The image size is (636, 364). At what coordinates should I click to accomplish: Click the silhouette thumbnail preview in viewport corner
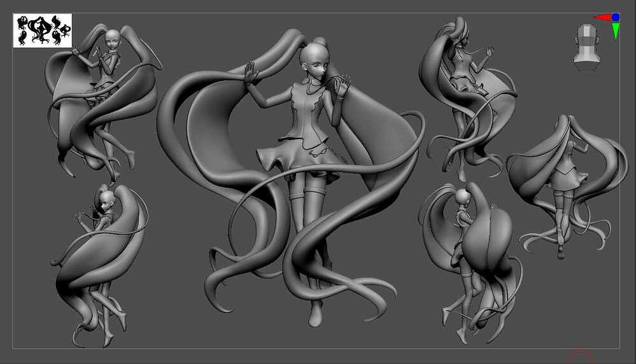(43, 31)
